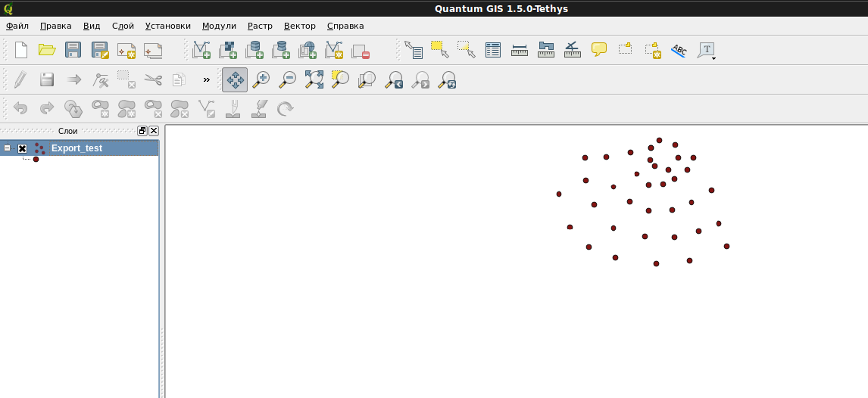
Task: Open the Слой menu
Action: (x=123, y=26)
